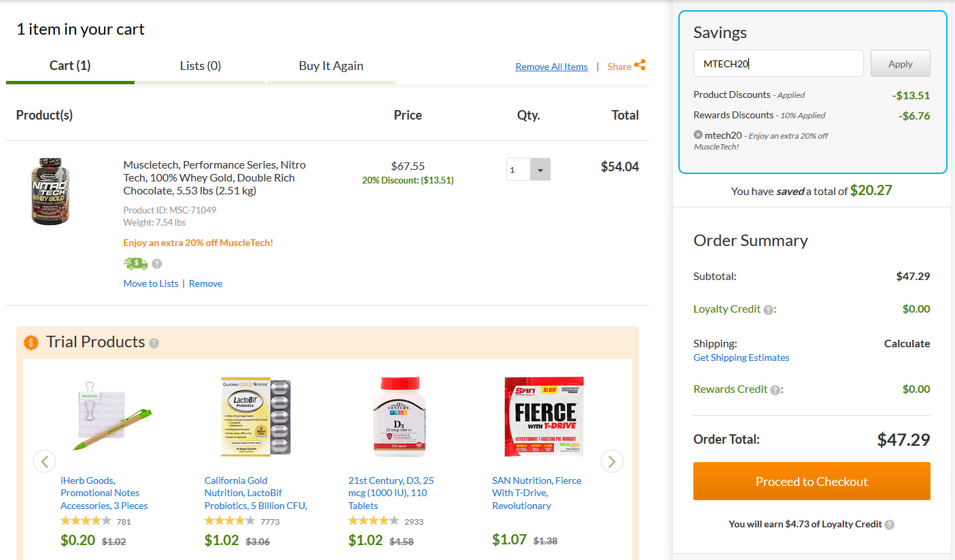Click the green free shipping truck icon
Image resolution: width=955 pixels, height=560 pixels.
pyautogui.click(x=135, y=264)
